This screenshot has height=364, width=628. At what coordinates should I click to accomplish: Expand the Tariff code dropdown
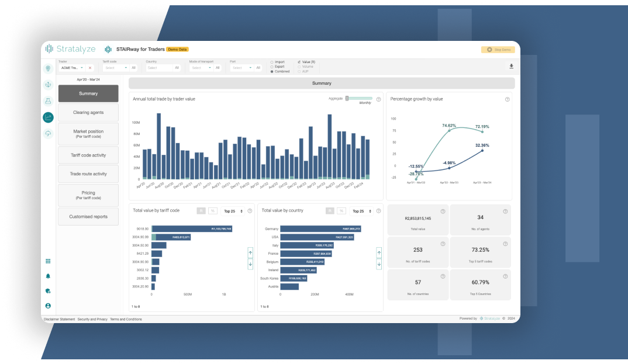click(116, 68)
